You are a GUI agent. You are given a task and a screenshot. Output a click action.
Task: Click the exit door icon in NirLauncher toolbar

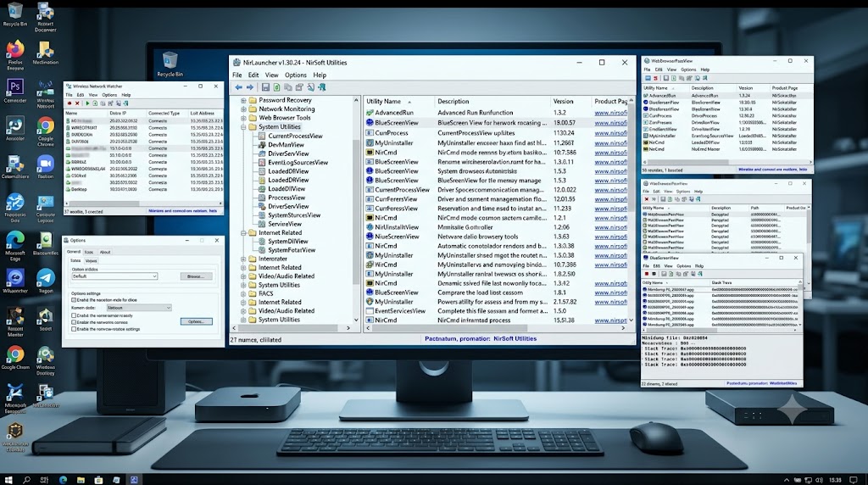pyautogui.click(x=321, y=87)
